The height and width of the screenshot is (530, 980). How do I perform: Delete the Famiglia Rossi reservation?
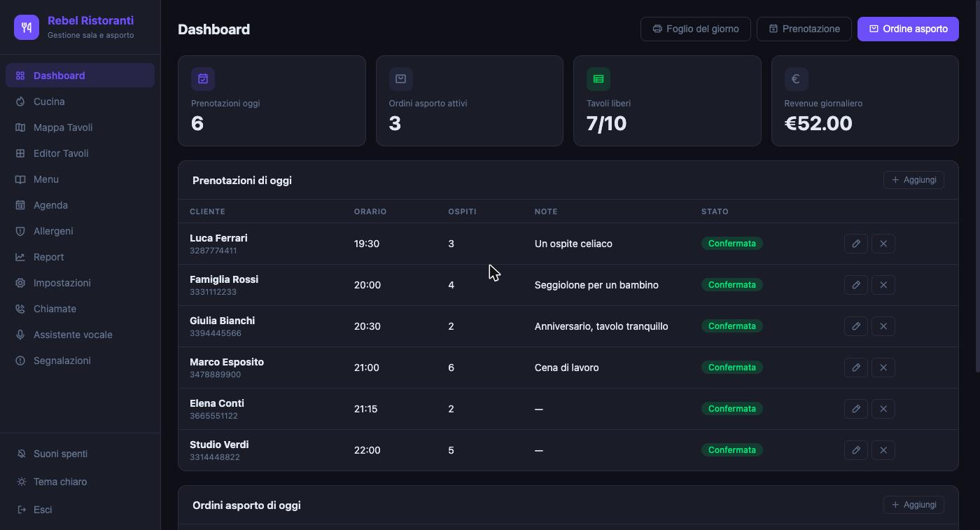pyautogui.click(x=883, y=285)
